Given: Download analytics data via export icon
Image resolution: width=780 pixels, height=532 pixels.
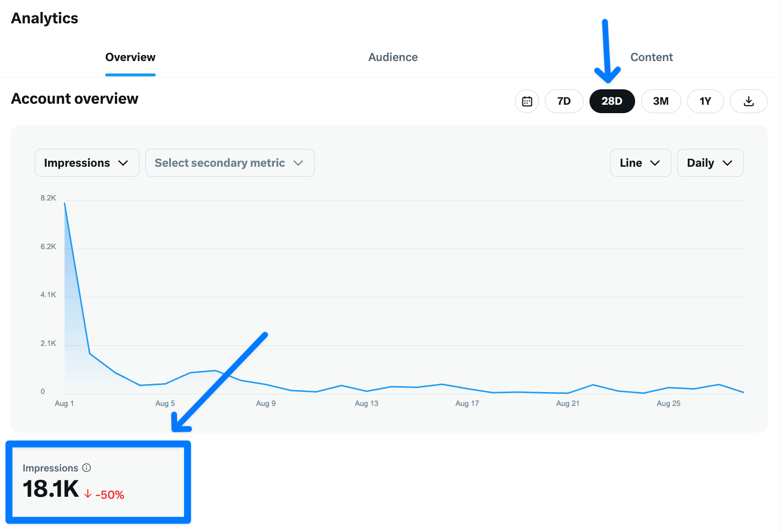Looking at the screenshot, I should 749,101.
